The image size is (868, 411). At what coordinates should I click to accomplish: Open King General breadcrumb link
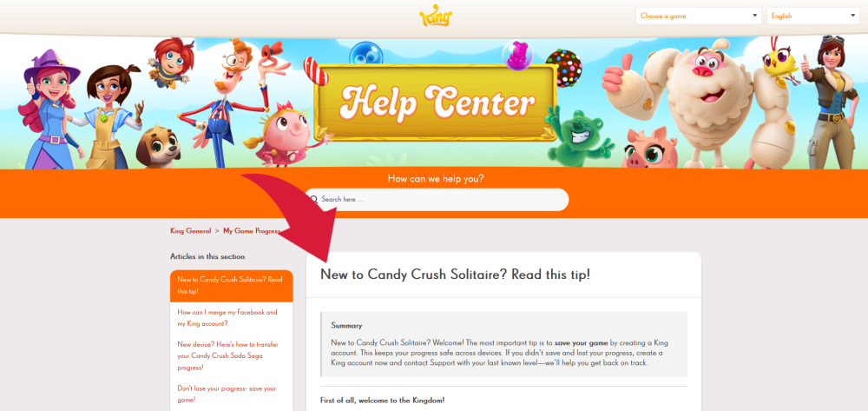tap(190, 231)
